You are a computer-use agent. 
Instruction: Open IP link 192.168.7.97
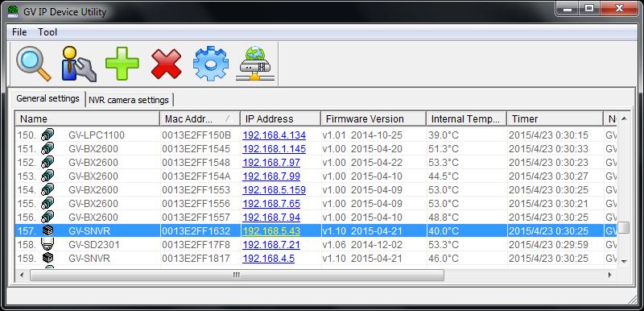271,162
